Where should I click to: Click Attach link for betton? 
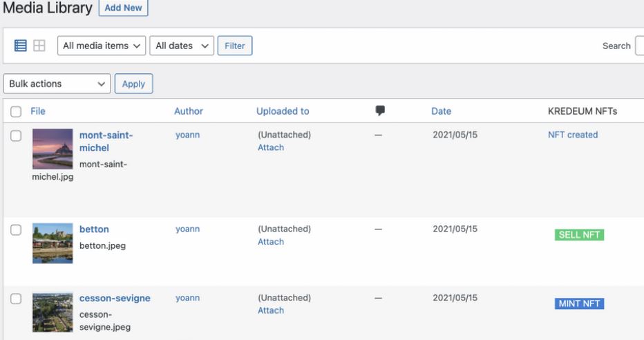point(271,242)
